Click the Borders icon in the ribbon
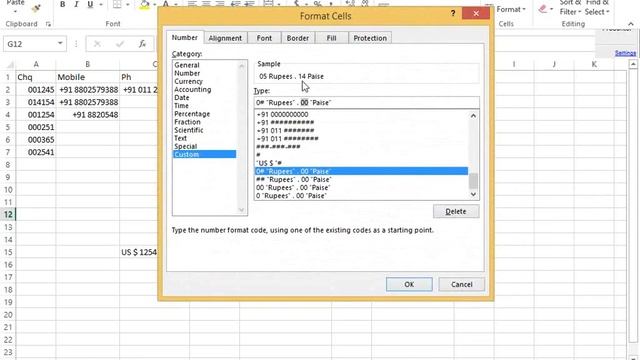Screen dimensions: 640x360 tap(117, 4)
